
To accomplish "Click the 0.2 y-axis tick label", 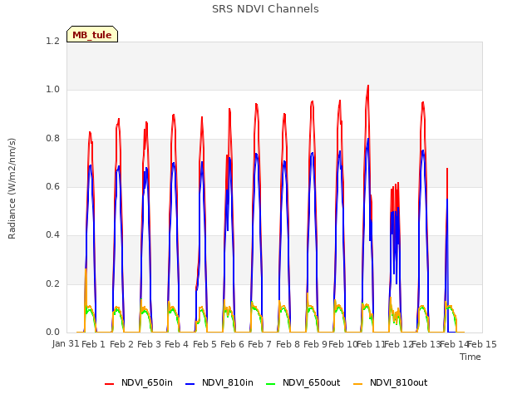I will (53, 283).
